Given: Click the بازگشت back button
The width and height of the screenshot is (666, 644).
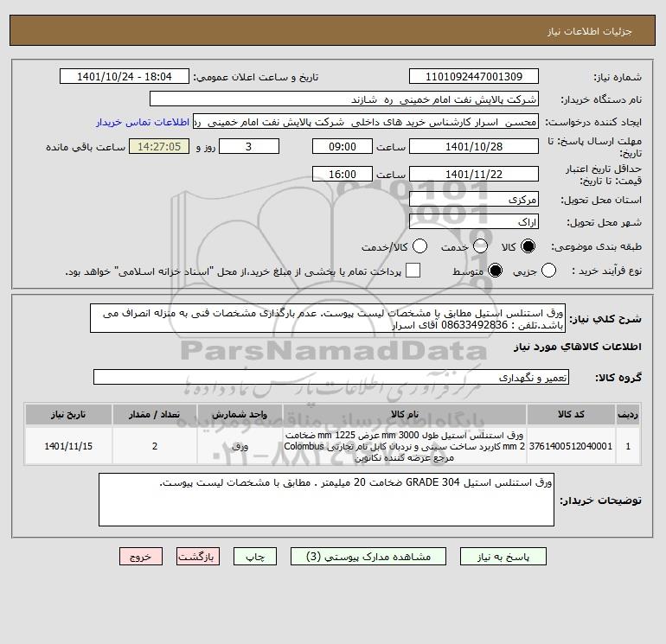Looking at the screenshot, I should point(198,557).
